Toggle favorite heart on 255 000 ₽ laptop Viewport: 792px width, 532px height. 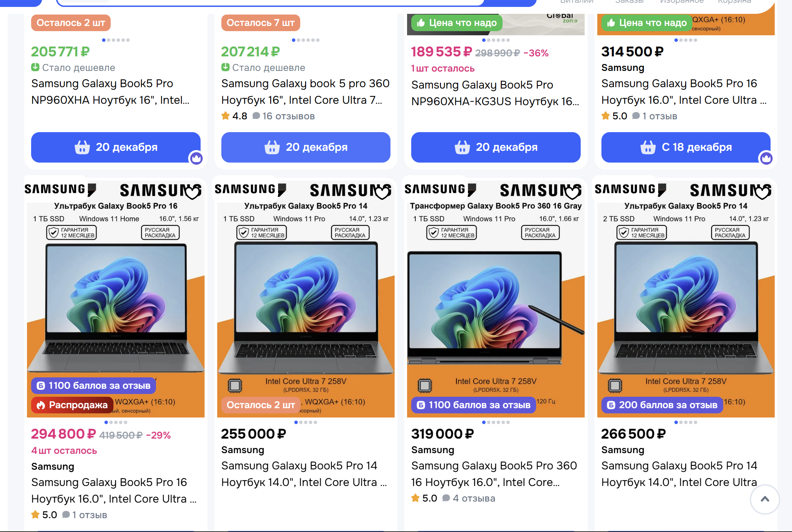(x=383, y=192)
